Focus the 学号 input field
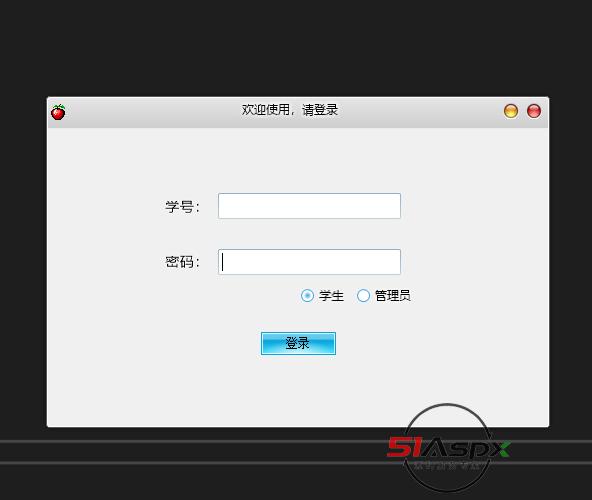Image resolution: width=592 pixels, height=500 pixels. coord(309,206)
